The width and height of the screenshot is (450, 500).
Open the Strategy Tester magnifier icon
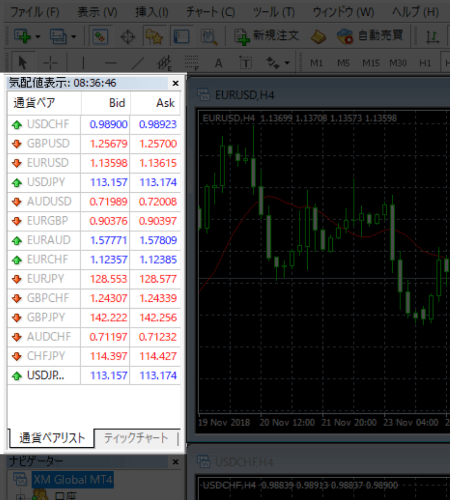tap(209, 36)
